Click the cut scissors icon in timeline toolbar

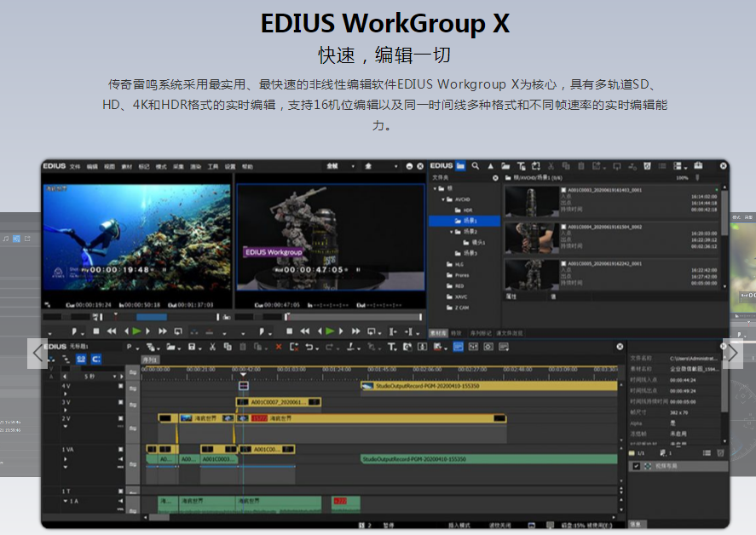click(x=212, y=347)
